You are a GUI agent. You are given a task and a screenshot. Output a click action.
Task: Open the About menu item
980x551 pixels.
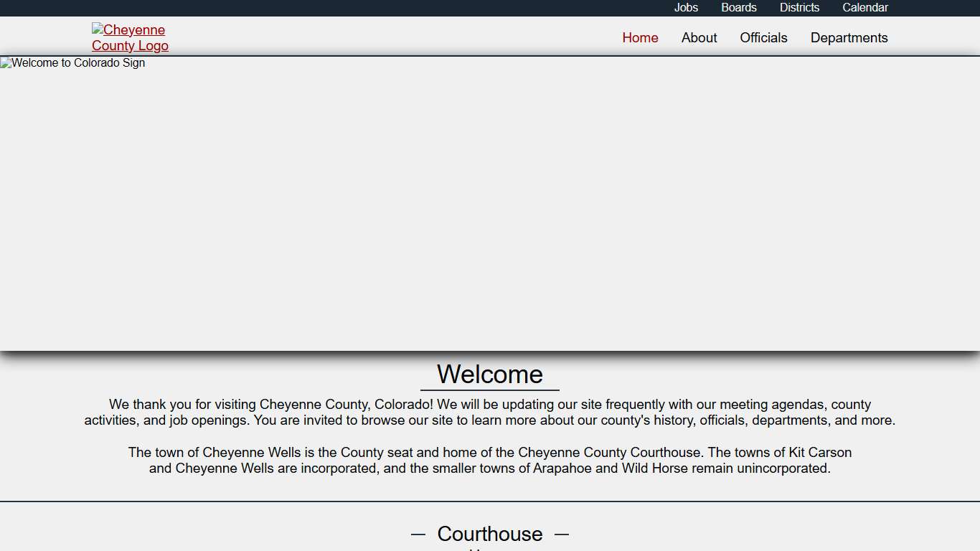(699, 38)
